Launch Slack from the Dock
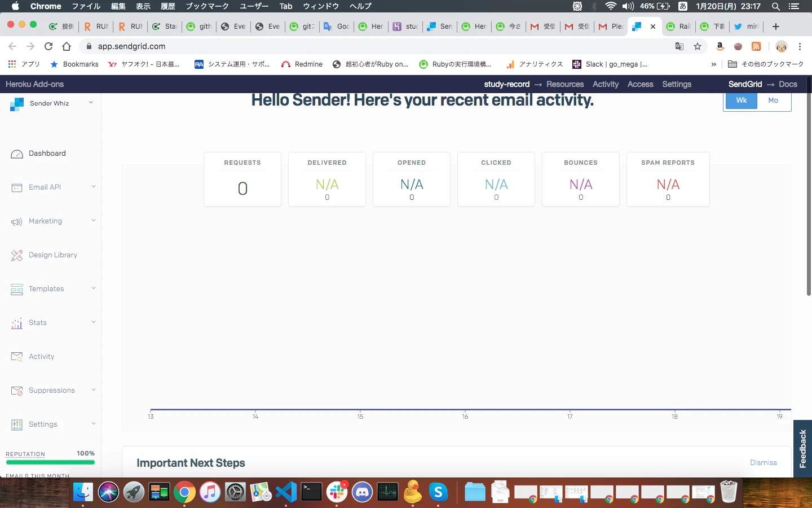 coord(337,492)
